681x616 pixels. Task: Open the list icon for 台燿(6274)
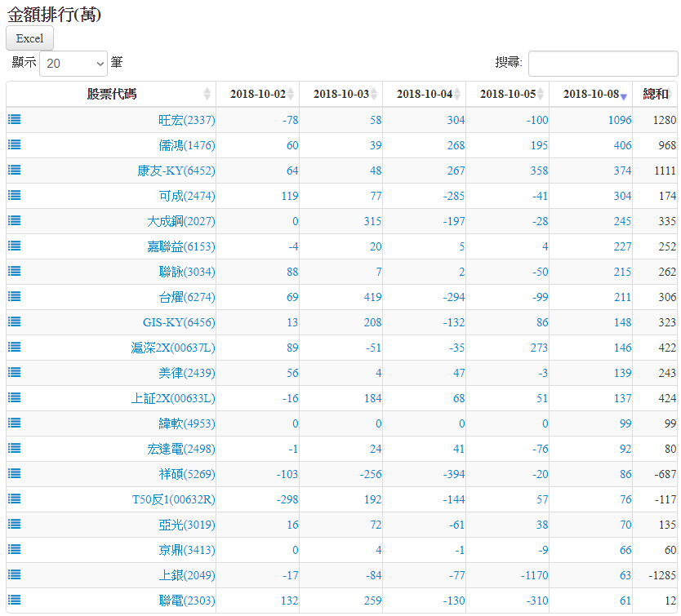pos(15,296)
